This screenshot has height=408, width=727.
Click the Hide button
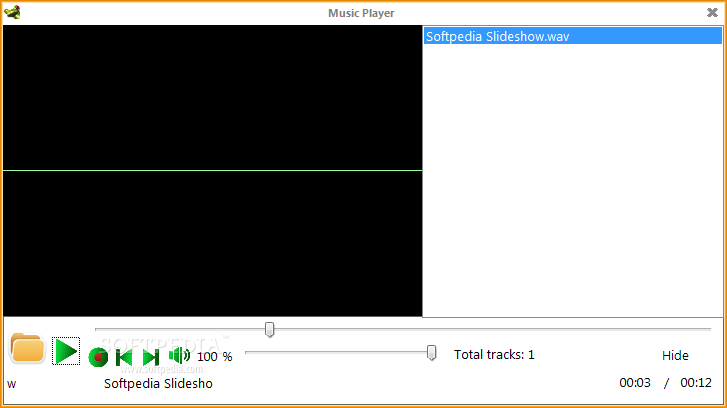675,356
